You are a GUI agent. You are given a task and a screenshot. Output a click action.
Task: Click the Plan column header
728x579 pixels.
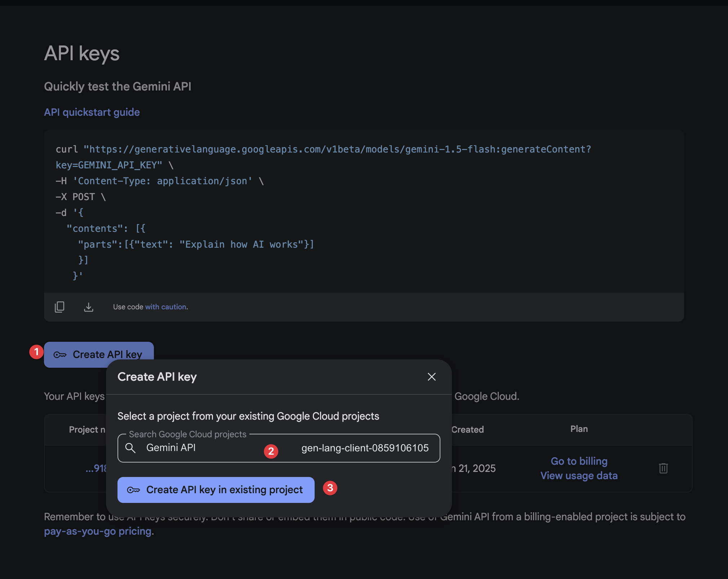pyautogui.click(x=579, y=429)
